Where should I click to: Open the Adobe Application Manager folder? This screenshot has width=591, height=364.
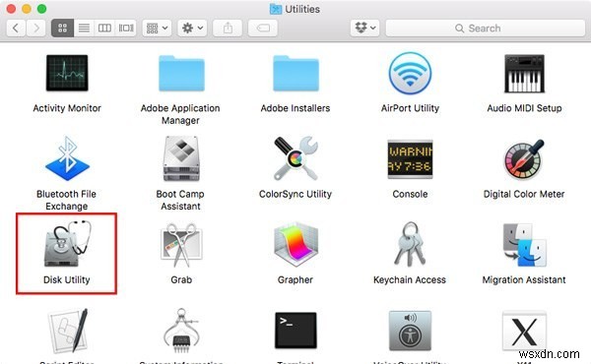181,74
